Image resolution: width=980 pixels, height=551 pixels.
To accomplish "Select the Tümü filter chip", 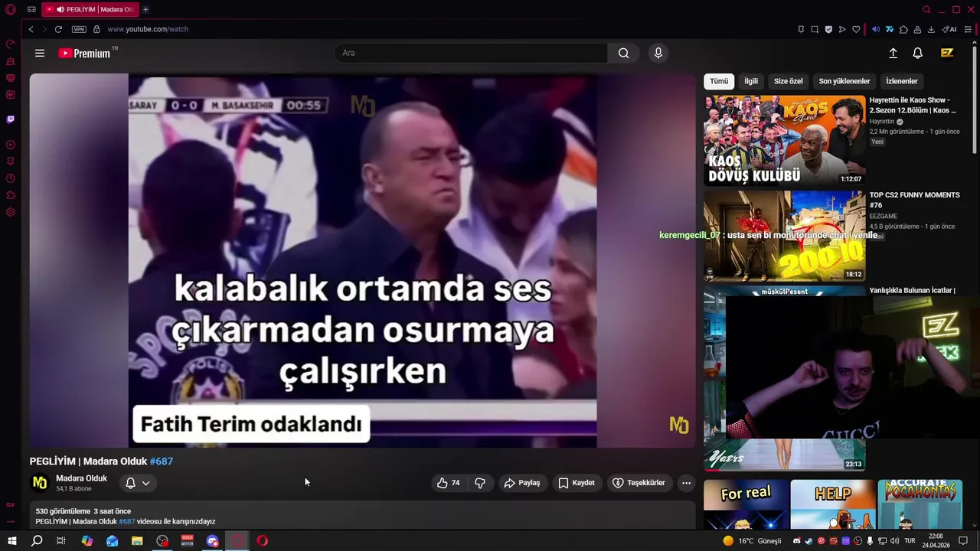I will pyautogui.click(x=719, y=81).
